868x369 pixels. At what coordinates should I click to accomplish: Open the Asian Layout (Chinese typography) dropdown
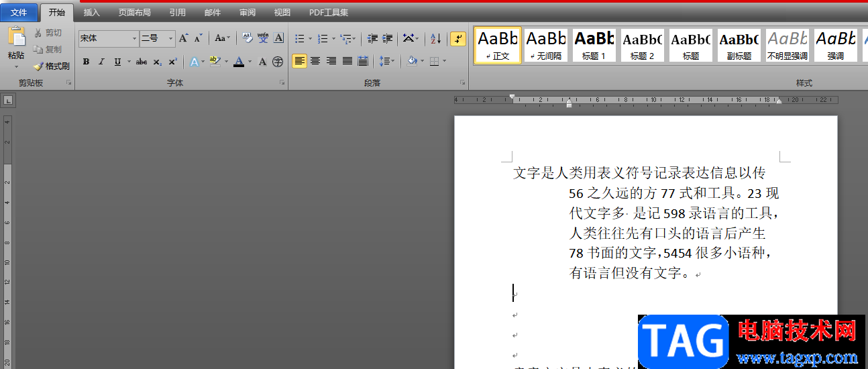coord(411,38)
